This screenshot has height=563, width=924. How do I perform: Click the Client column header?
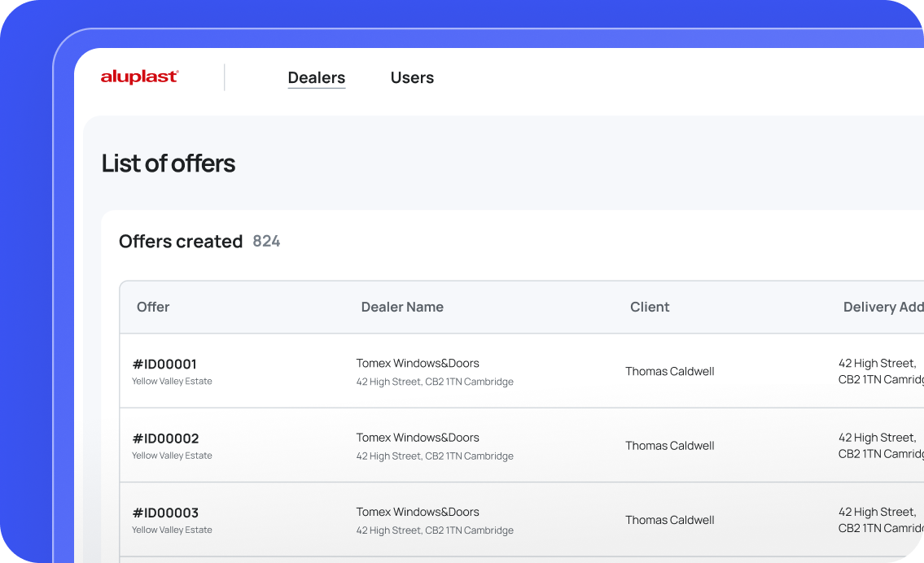[650, 308]
